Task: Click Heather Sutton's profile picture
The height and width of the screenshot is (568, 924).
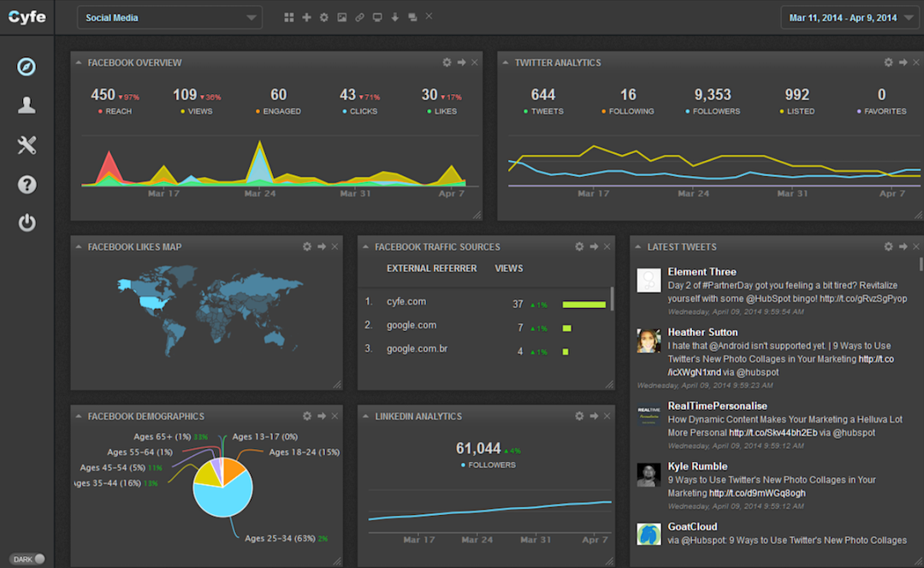Action: [x=648, y=340]
